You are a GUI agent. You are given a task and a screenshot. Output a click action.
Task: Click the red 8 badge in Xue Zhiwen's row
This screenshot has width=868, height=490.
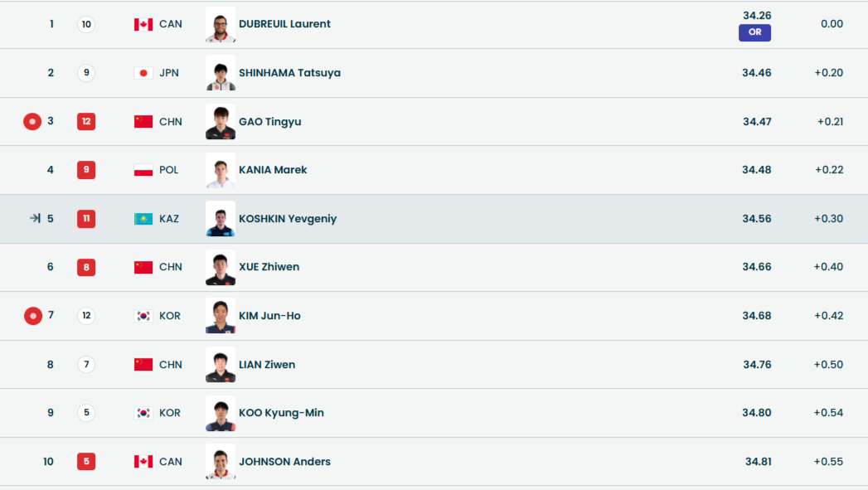[x=86, y=267]
